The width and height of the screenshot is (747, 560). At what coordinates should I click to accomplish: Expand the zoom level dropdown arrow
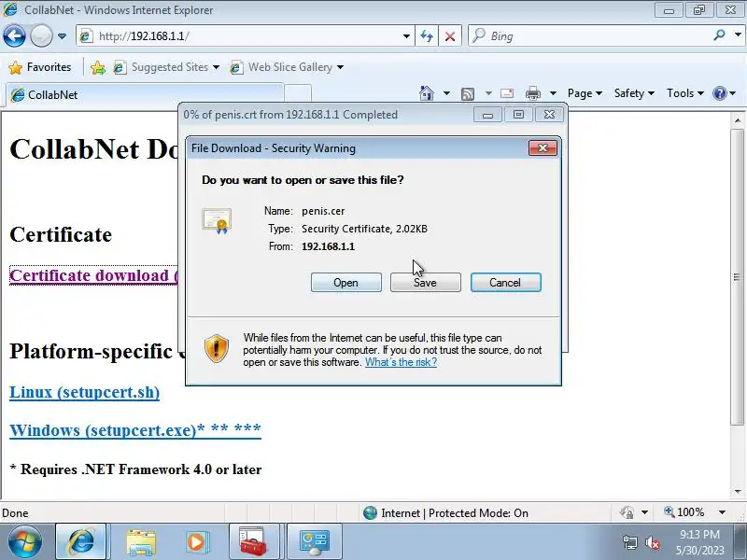tap(722, 512)
